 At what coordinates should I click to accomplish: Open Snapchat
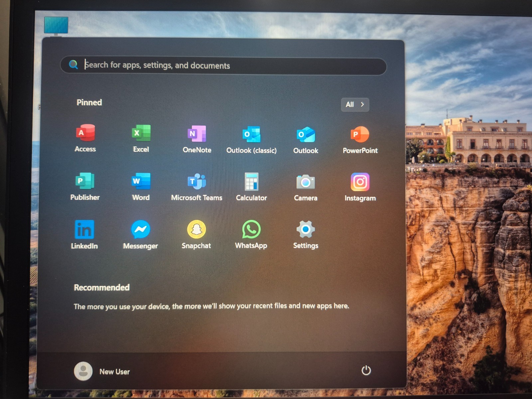click(196, 235)
